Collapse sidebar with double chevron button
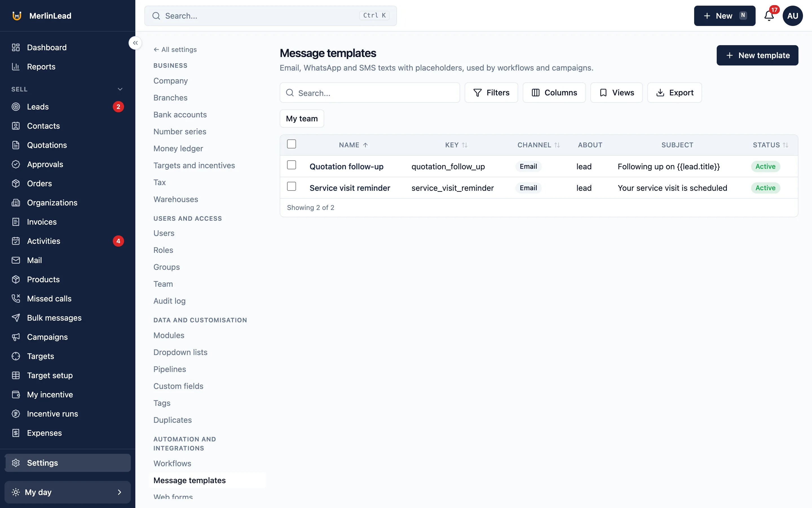Screen dimensions: 812x508 click(135, 43)
